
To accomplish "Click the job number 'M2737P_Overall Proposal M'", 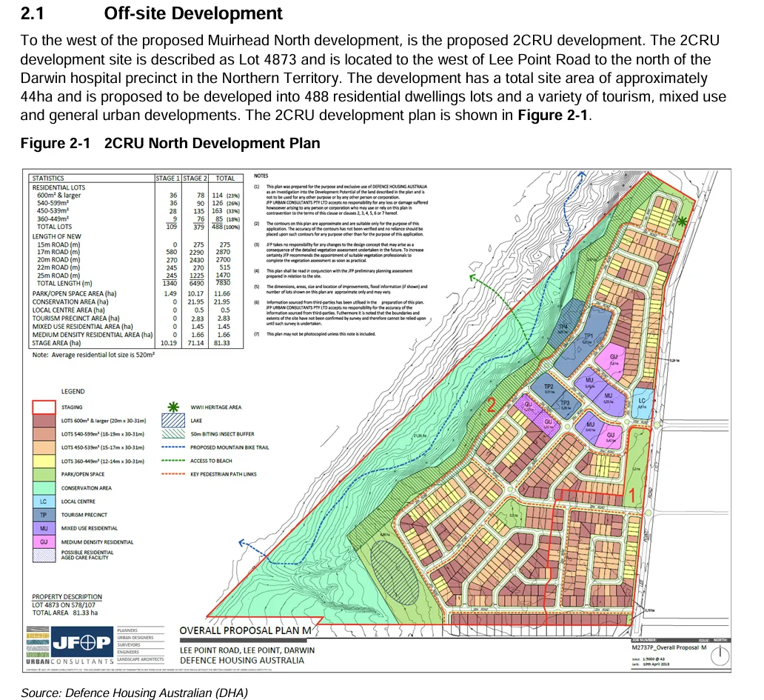I will click(x=669, y=648).
